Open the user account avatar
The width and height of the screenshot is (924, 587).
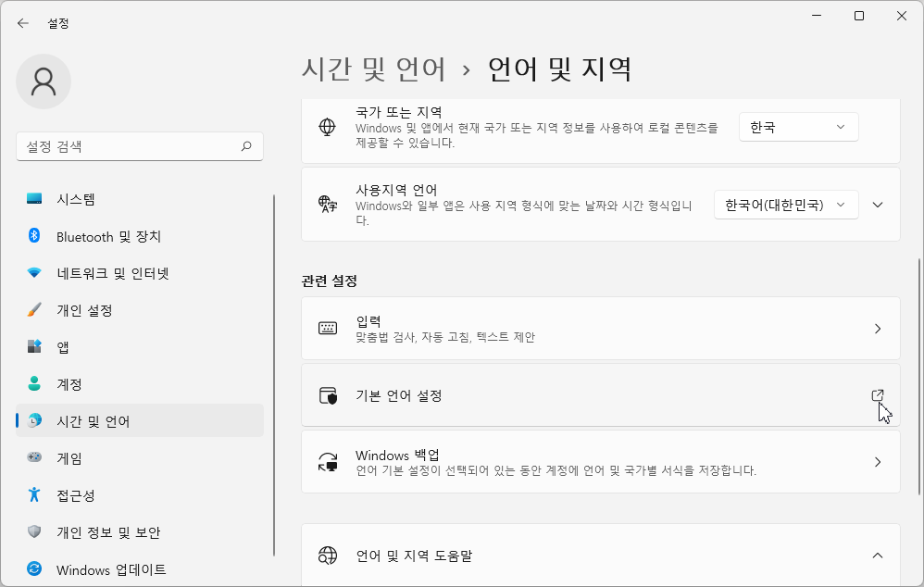coord(44,81)
